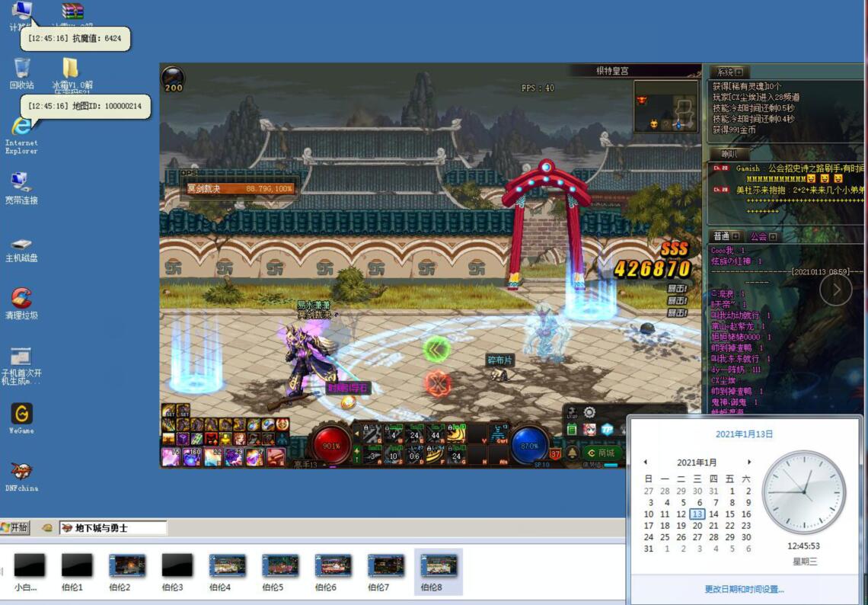Switch to the 喇叭 chat tab
The height and width of the screenshot is (605, 868).
(x=729, y=154)
